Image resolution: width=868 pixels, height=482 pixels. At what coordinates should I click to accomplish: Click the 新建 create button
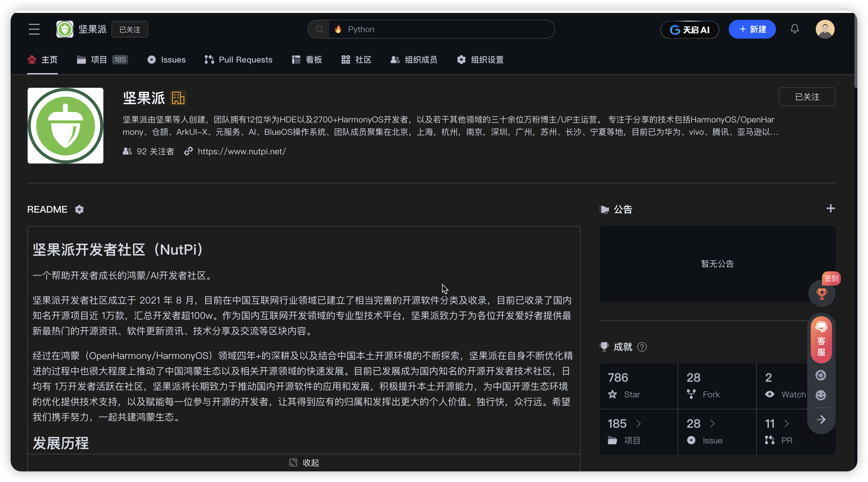752,29
